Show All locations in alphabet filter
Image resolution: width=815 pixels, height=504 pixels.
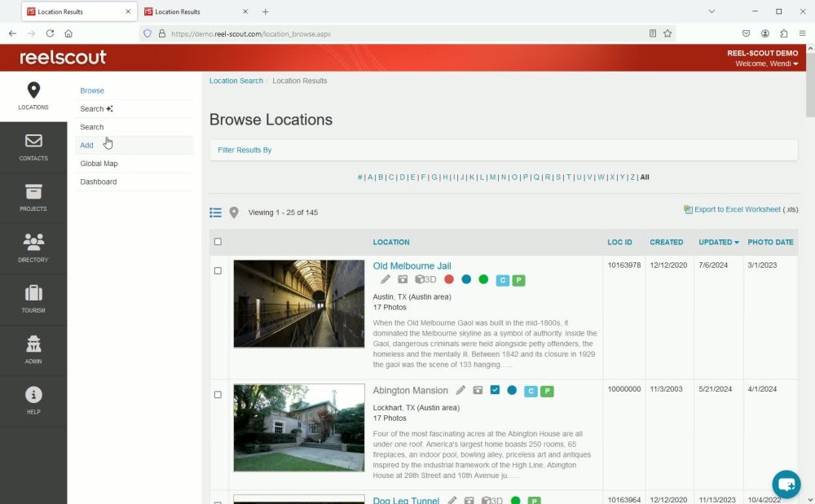click(645, 177)
